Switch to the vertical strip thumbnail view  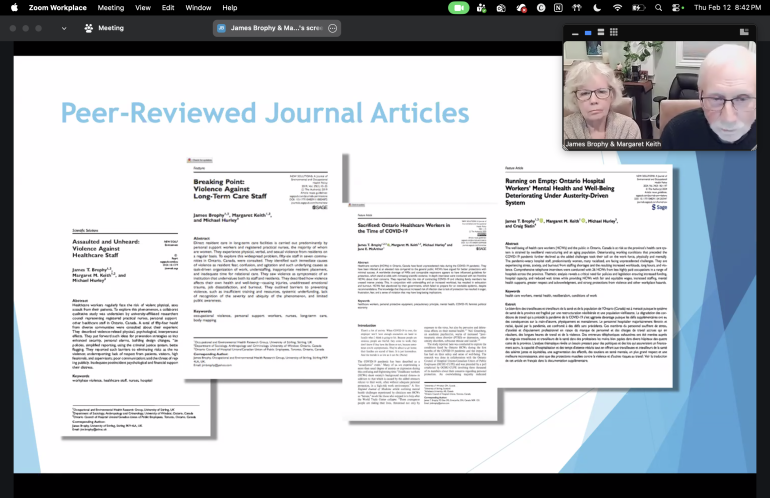601,32
